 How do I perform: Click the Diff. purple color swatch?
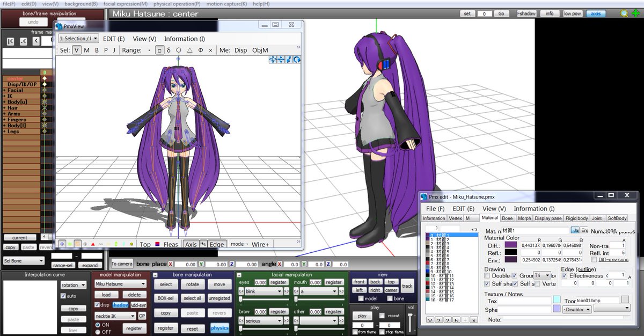coord(510,245)
